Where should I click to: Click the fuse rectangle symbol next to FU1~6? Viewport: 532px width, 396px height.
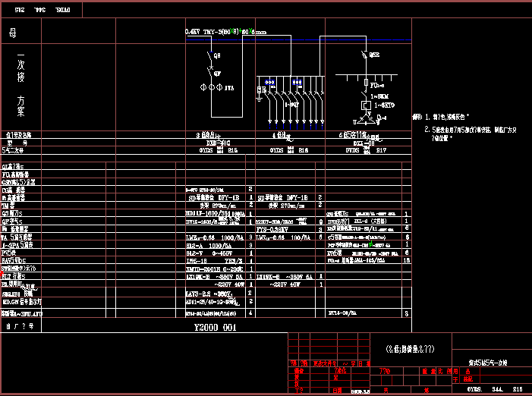coord(366,83)
